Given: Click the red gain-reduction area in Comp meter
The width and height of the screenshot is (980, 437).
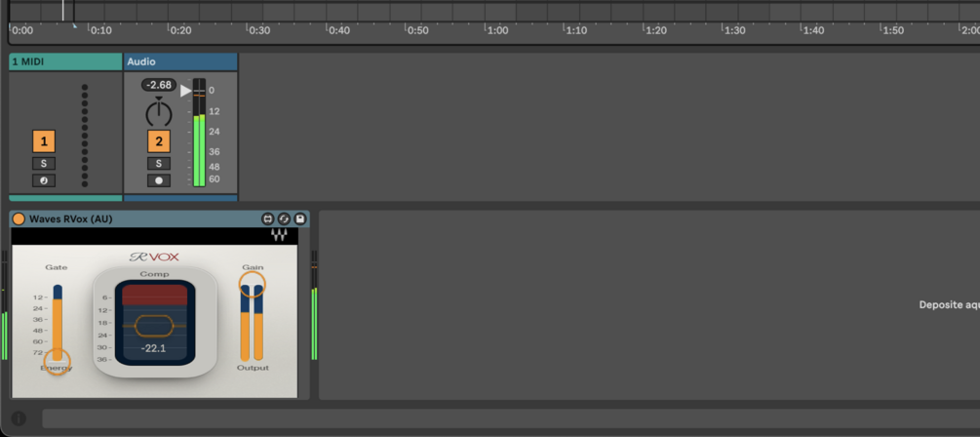Looking at the screenshot, I should point(154,296).
